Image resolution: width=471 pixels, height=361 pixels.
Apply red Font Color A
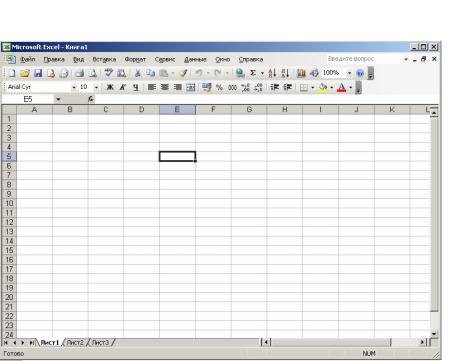click(342, 88)
